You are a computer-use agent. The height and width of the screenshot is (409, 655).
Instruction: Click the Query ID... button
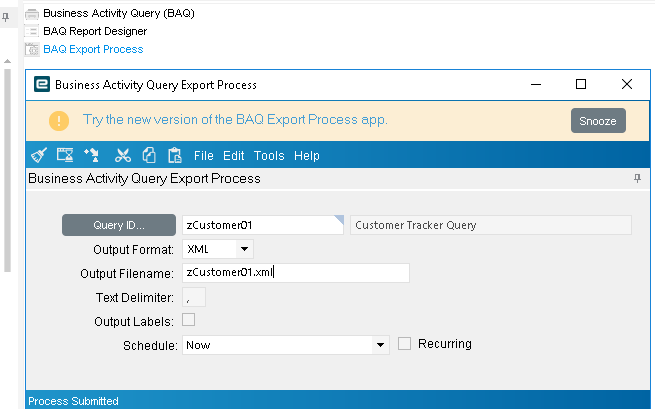119,225
